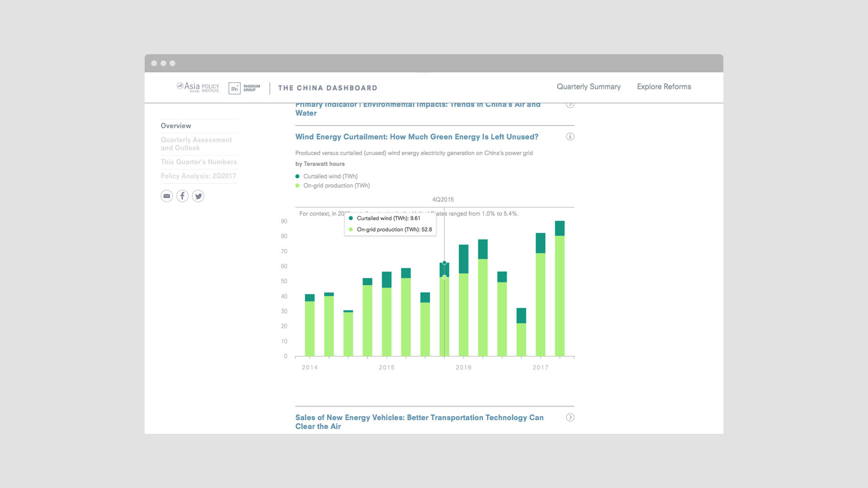The width and height of the screenshot is (868, 488).
Task: Open Environmental Impacts primary indicator heading
Action: tap(418, 109)
